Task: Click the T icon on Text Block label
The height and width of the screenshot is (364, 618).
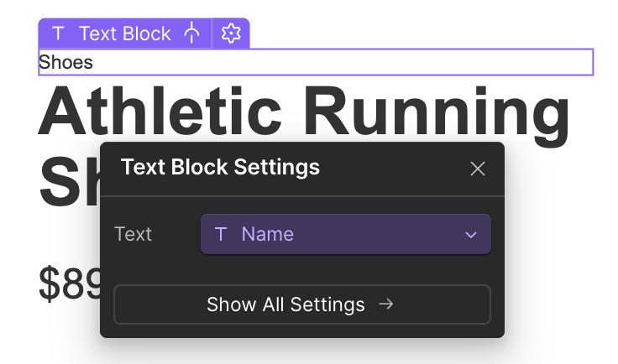Action: coord(57,34)
